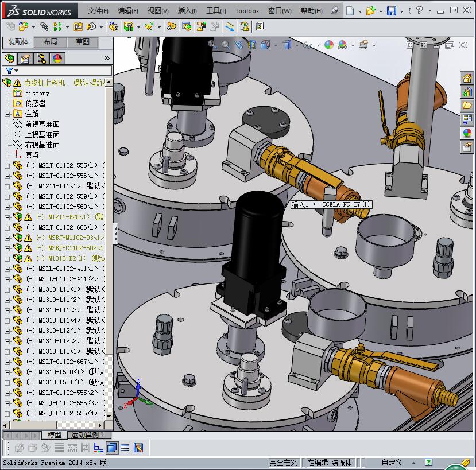Open the 工具(T) menu
Viewport: 476px width, 470px height.
pyautogui.click(x=216, y=11)
